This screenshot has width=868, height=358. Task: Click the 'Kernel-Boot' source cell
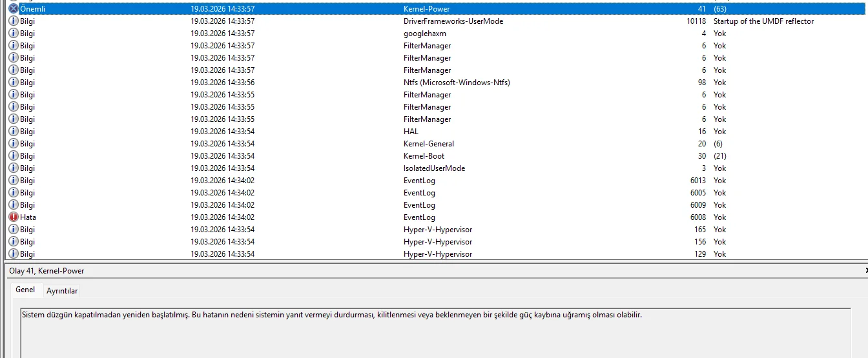424,156
